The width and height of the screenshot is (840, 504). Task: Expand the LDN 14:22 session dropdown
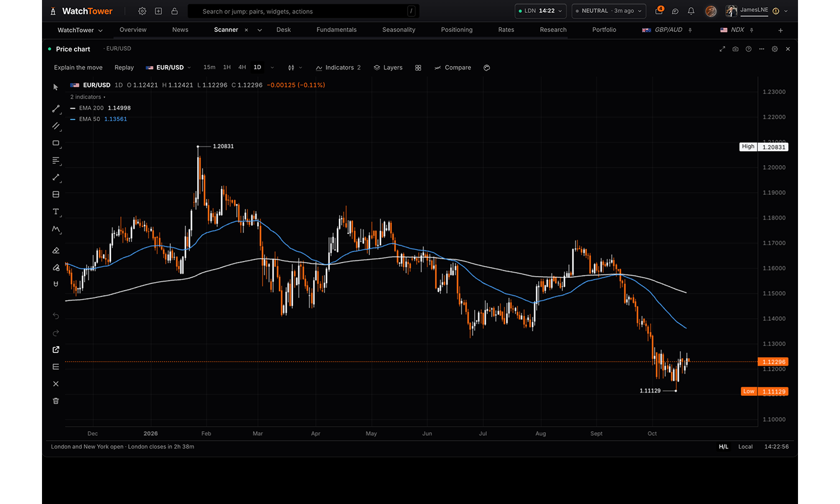540,11
